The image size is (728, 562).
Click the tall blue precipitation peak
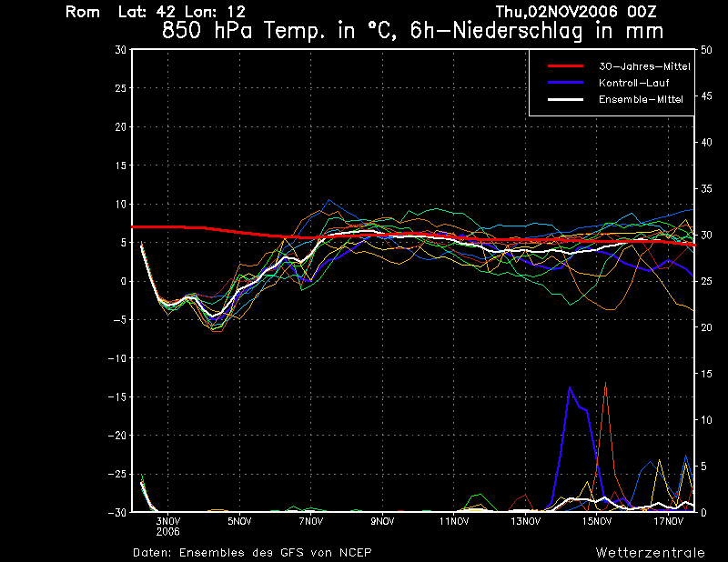click(570, 388)
